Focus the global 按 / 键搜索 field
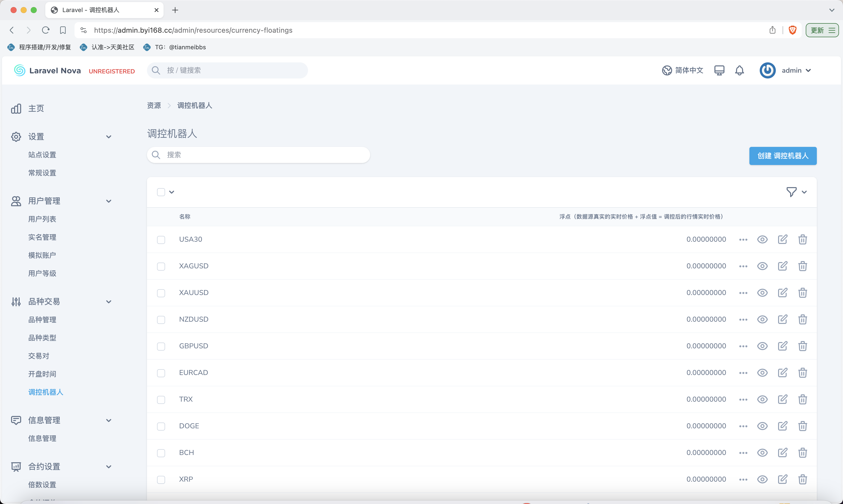The height and width of the screenshot is (504, 843). pos(227,70)
